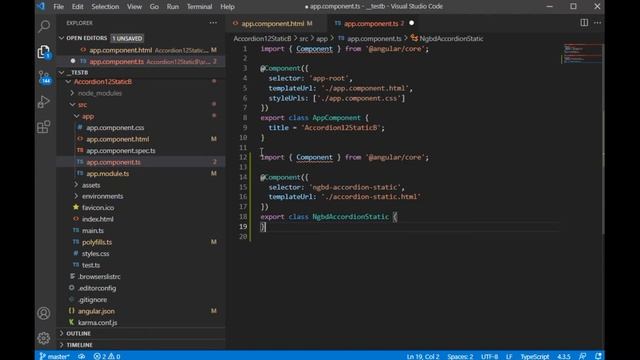Open the Terminal menu
Screen dimensions: 640x360
(199, 7)
